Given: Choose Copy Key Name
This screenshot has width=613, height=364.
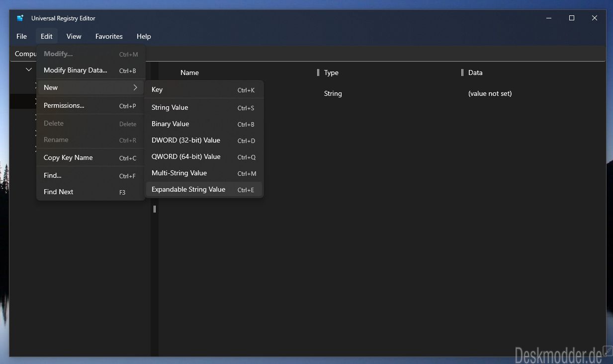Looking at the screenshot, I should [91, 158].
